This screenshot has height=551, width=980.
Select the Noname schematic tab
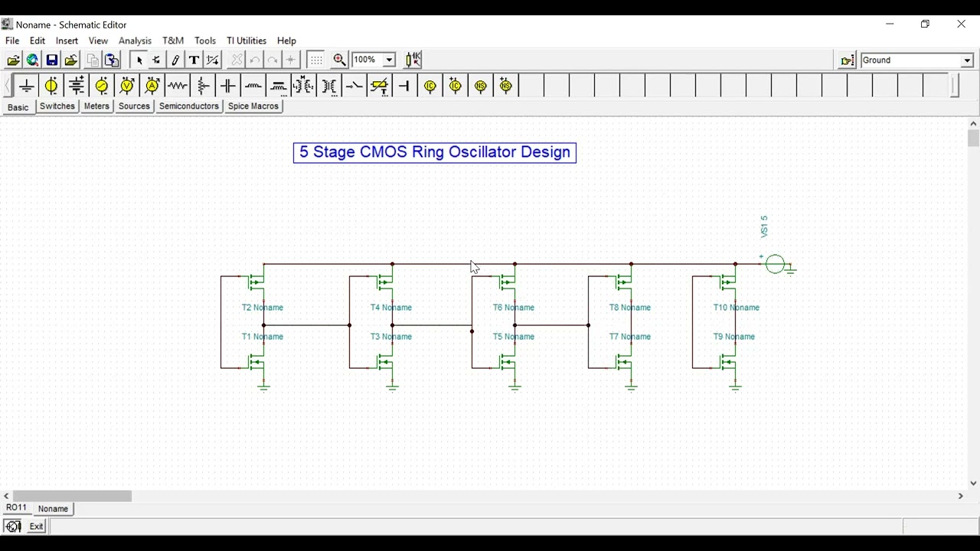(53, 509)
